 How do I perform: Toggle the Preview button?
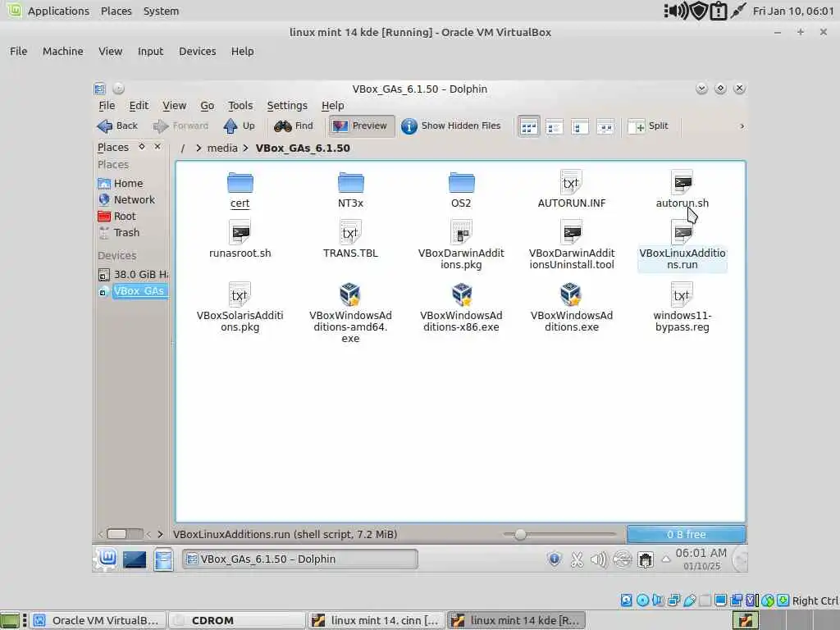pyautogui.click(x=362, y=126)
